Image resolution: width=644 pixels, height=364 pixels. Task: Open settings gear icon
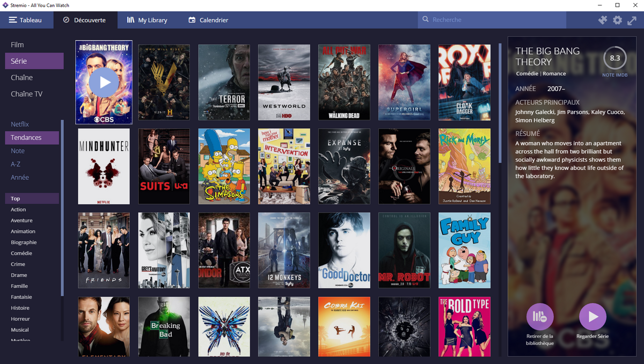[x=617, y=20]
